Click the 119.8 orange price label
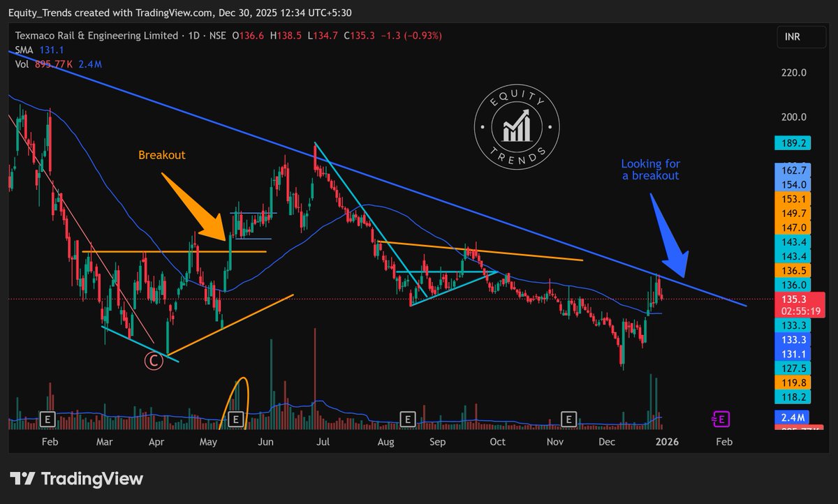The image size is (838, 504). tap(792, 383)
